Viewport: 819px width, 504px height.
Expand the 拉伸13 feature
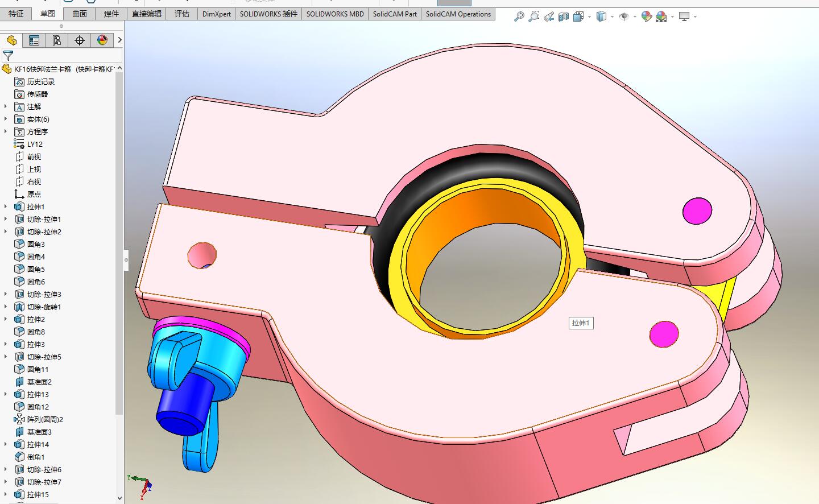[6, 394]
